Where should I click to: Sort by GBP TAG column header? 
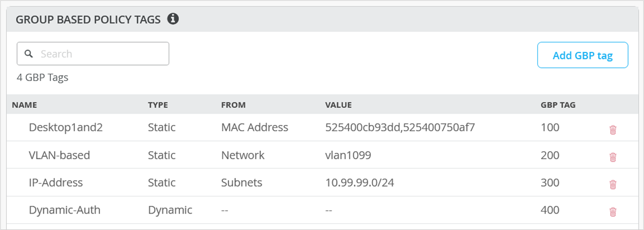(x=558, y=105)
